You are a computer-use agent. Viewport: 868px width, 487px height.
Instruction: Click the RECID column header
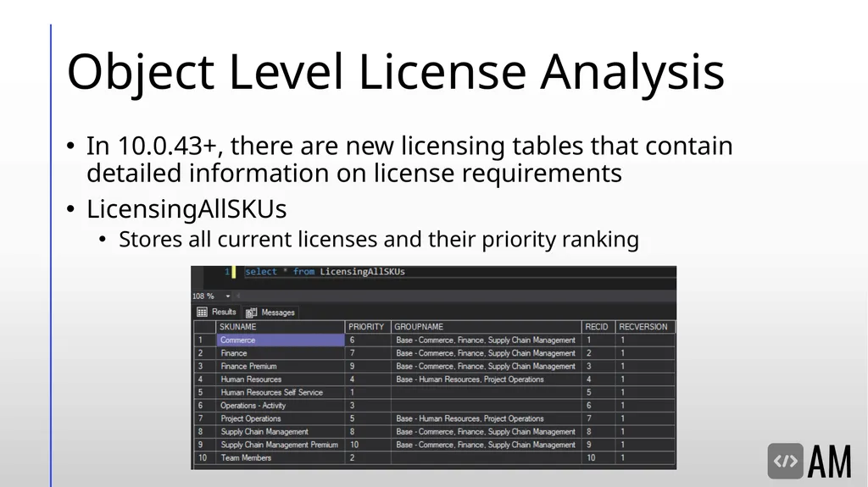pos(598,327)
